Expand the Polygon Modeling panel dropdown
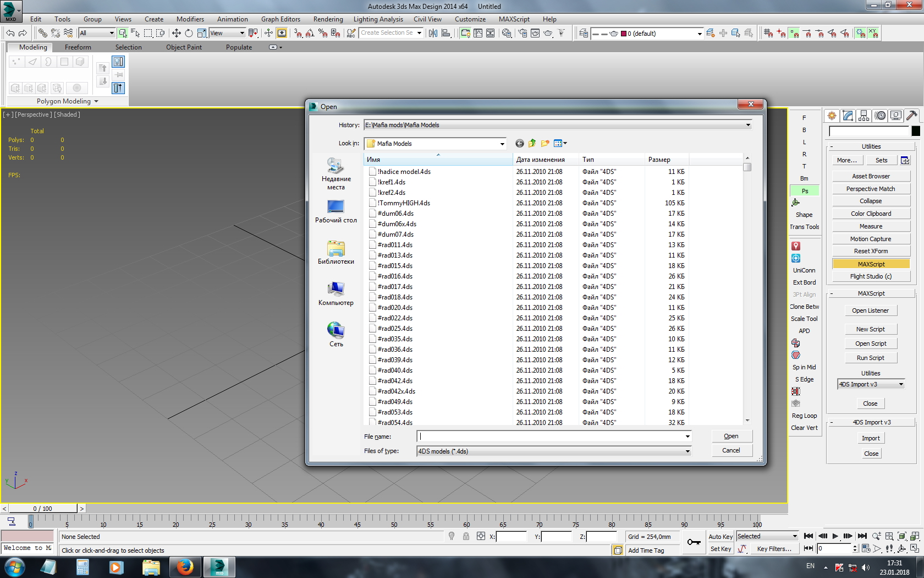Screen dimensions: 924x578 click(96, 101)
